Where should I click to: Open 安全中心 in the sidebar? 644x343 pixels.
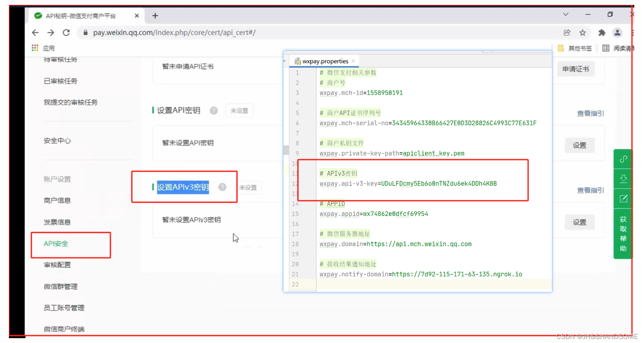click(x=57, y=141)
